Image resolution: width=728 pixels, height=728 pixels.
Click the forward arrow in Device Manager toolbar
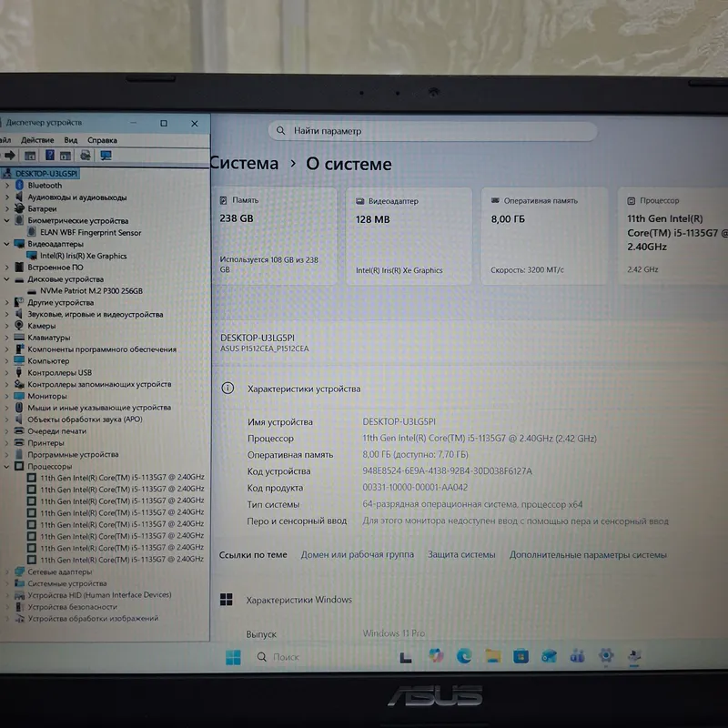click(10, 156)
